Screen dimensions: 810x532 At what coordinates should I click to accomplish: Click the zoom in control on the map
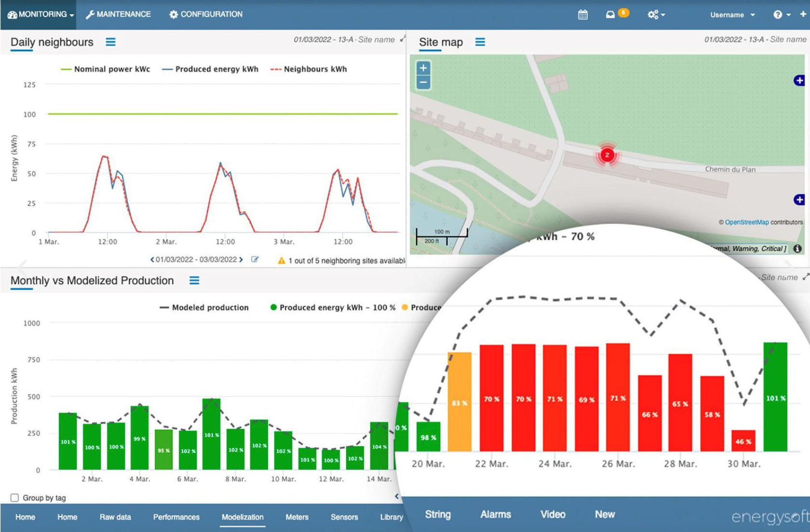pyautogui.click(x=423, y=68)
